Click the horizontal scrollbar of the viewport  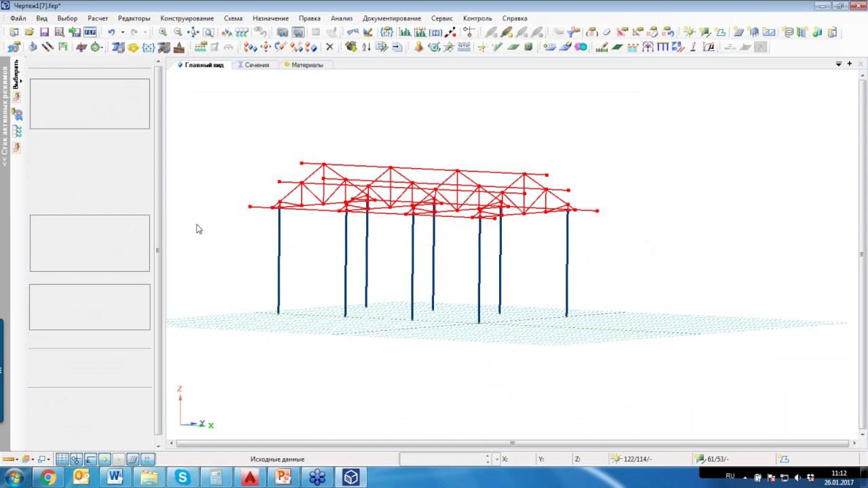(512, 443)
